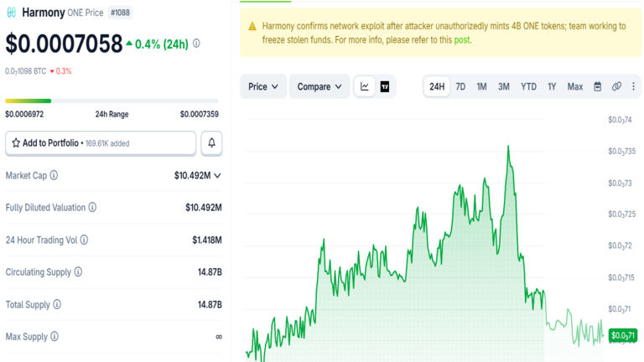Click the $0.0006972 range low value
Screen dimensions: 644x362
coord(24,114)
